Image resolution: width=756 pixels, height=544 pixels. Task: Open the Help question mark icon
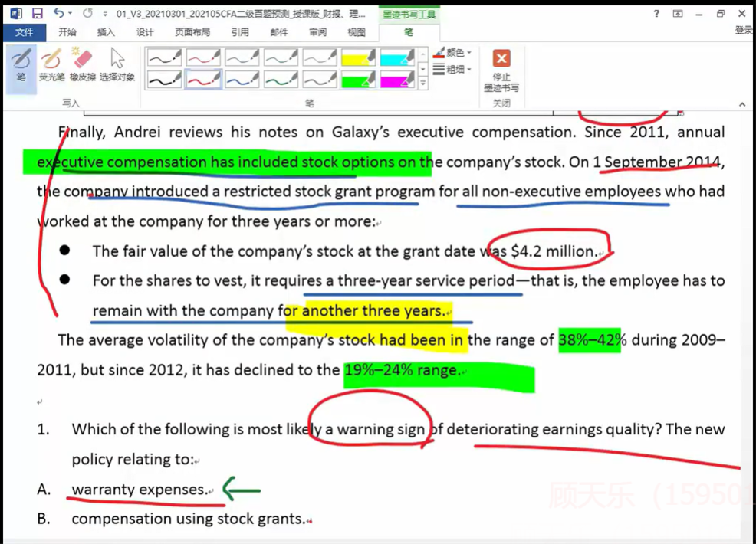click(x=656, y=14)
